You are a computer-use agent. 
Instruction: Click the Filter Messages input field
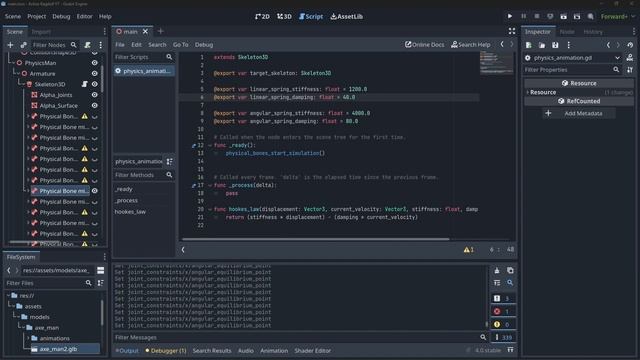pos(300,338)
